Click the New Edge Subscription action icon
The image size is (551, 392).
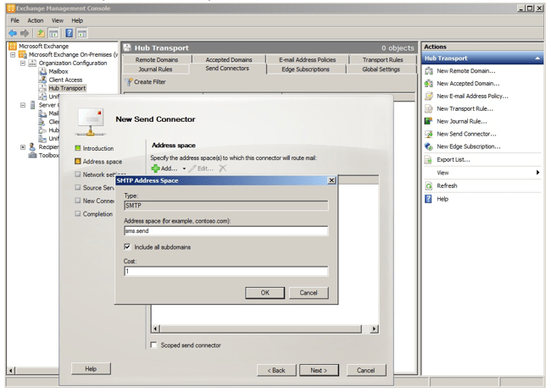pyautogui.click(x=428, y=146)
